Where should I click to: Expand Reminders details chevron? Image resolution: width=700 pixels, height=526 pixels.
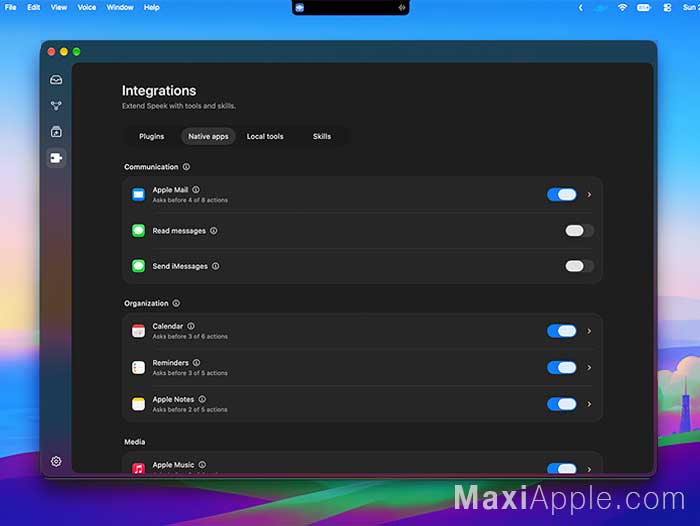589,367
